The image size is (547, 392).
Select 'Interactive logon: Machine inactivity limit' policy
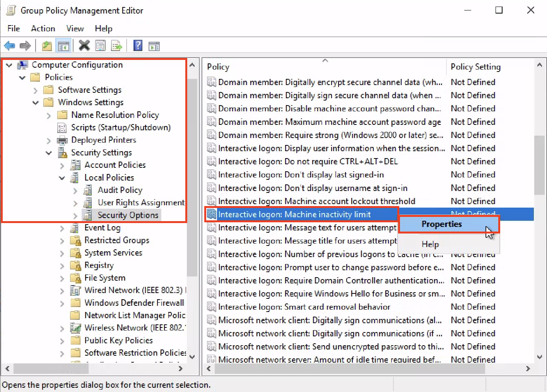tap(294, 214)
